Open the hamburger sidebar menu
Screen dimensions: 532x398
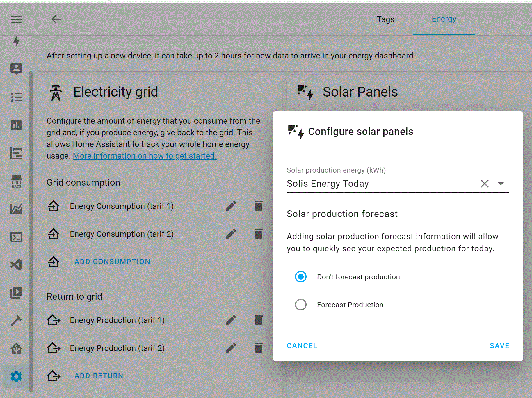16,19
